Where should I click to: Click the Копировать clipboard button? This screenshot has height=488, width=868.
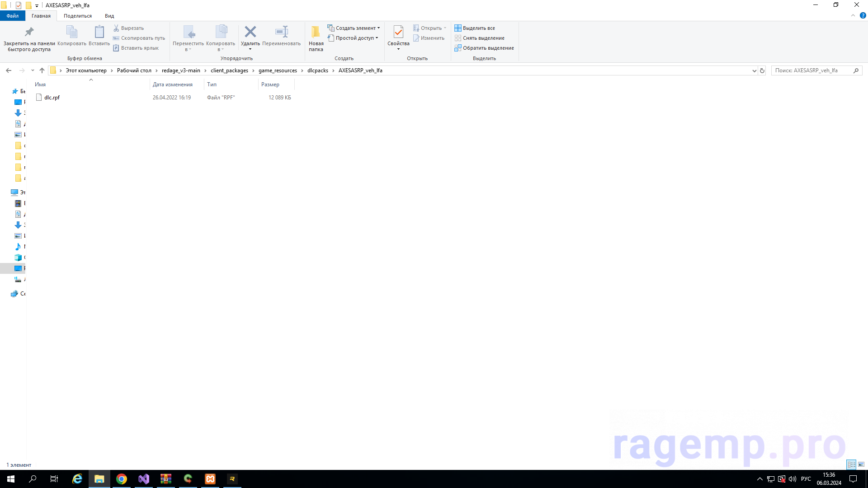tap(72, 36)
